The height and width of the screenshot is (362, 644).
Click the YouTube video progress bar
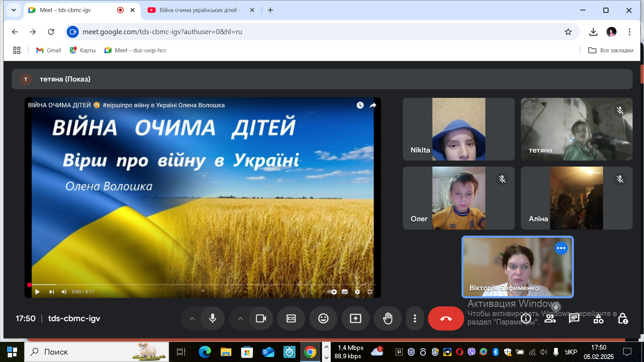coord(203,285)
